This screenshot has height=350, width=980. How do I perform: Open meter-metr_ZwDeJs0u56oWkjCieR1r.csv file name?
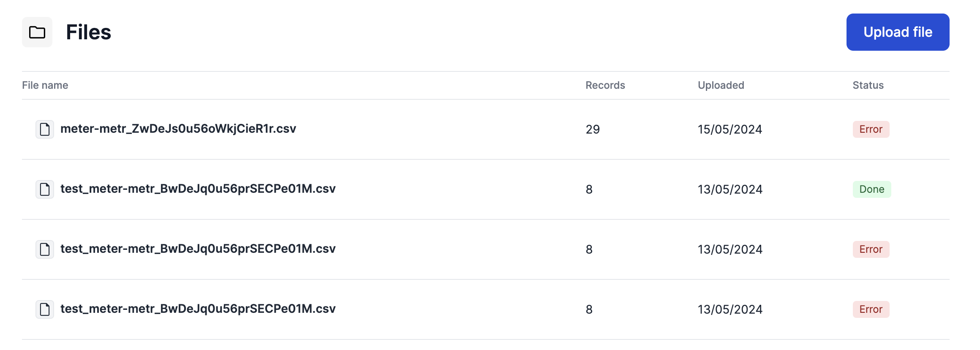point(178,129)
